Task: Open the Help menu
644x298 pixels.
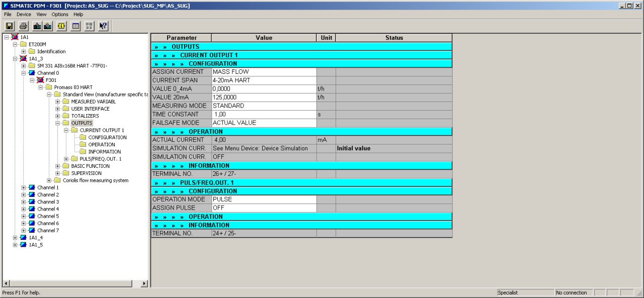Action: (78, 15)
